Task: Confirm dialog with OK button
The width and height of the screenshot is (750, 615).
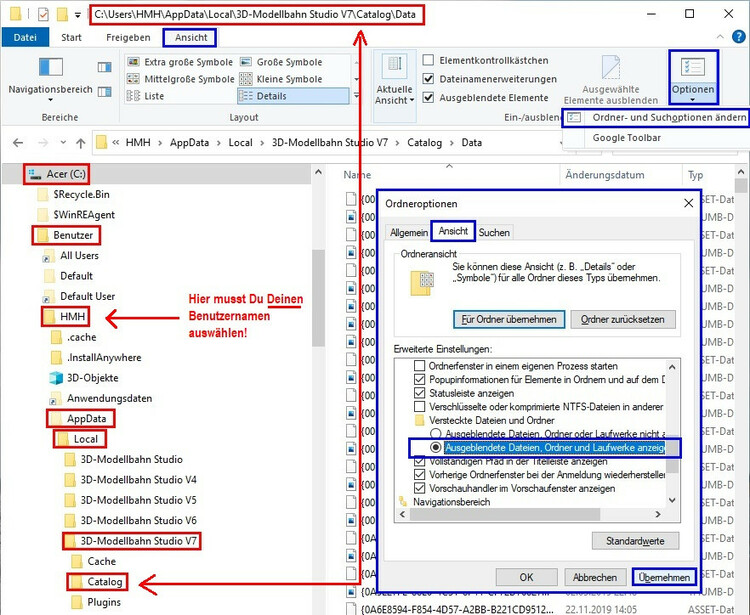Action: coord(526,577)
